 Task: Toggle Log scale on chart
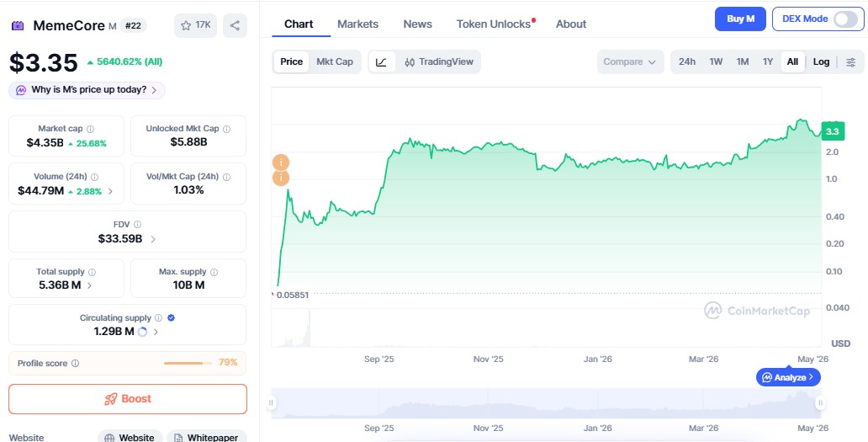click(821, 61)
